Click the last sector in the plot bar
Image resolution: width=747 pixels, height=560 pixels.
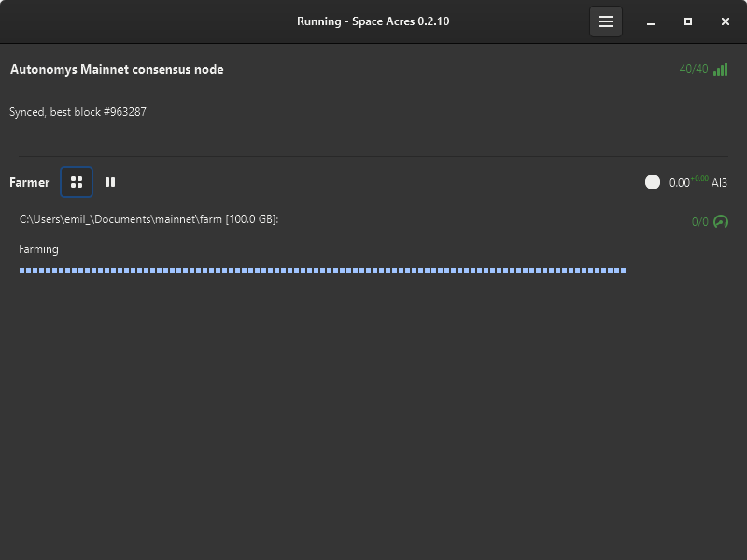pos(623,271)
